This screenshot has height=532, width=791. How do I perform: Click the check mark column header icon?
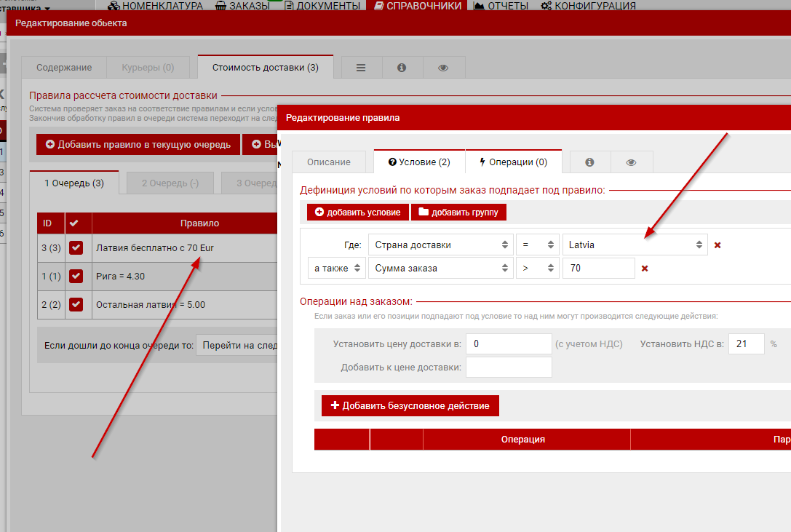tap(74, 223)
